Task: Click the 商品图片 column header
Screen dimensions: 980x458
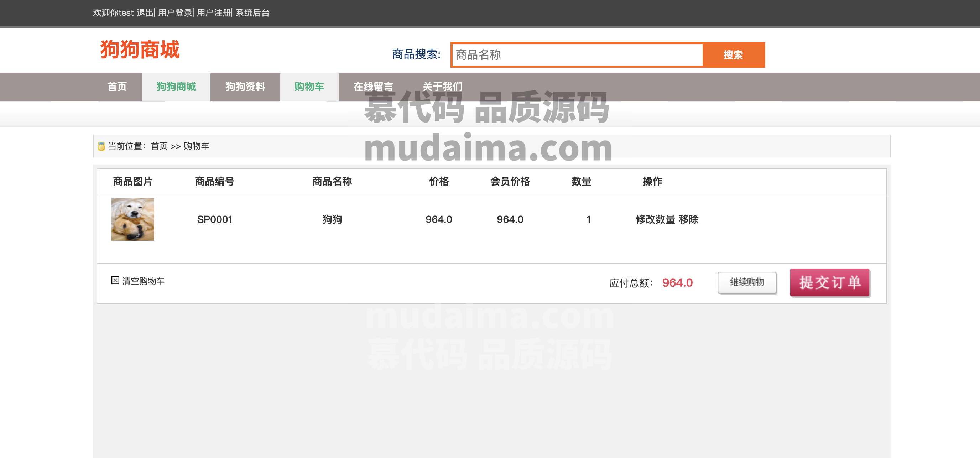Action: click(x=132, y=181)
